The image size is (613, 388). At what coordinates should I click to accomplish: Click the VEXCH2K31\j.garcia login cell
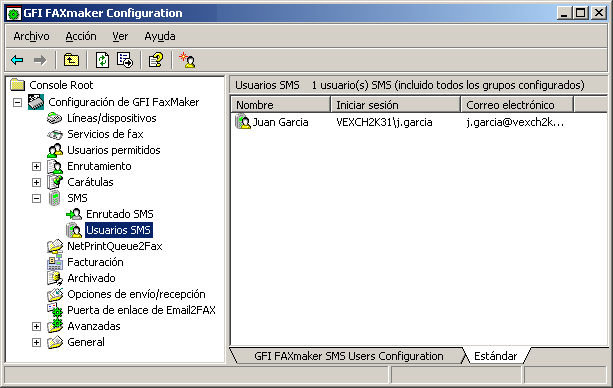384,122
